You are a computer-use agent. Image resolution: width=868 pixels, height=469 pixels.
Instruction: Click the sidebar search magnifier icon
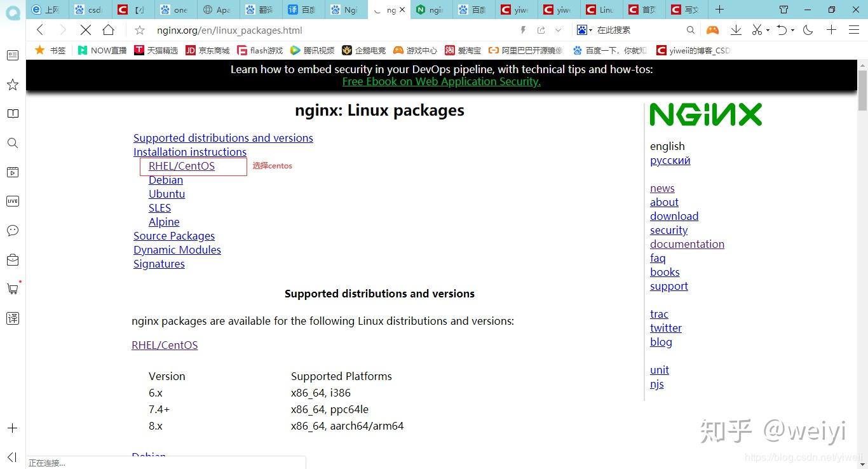[x=13, y=143]
